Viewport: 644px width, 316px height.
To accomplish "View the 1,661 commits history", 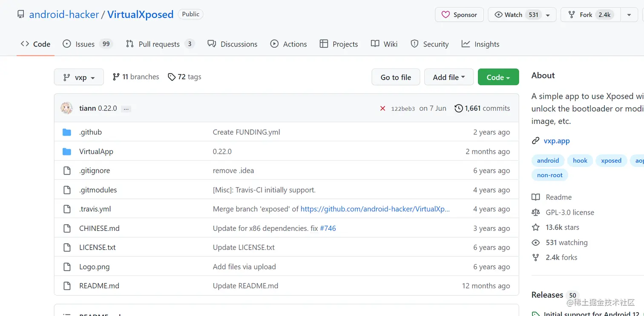I will tap(482, 108).
